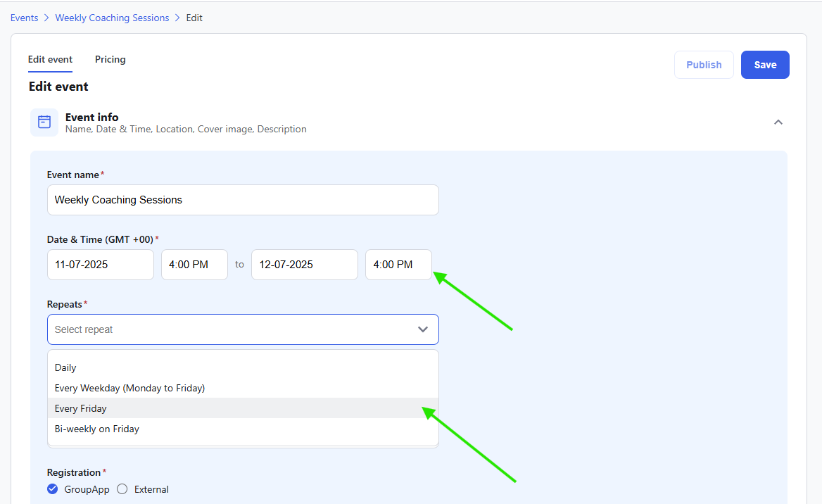Click the Edit breadcrumb text

(x=194, y=18)
